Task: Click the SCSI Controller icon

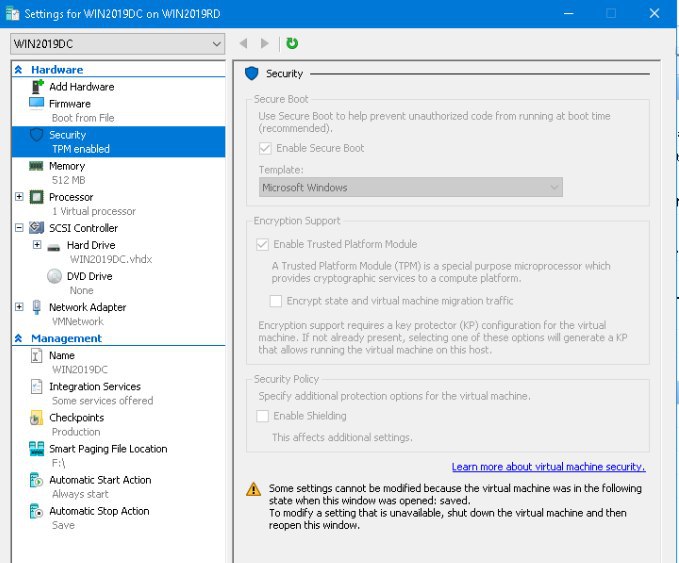Action: (x=36, y=228)
